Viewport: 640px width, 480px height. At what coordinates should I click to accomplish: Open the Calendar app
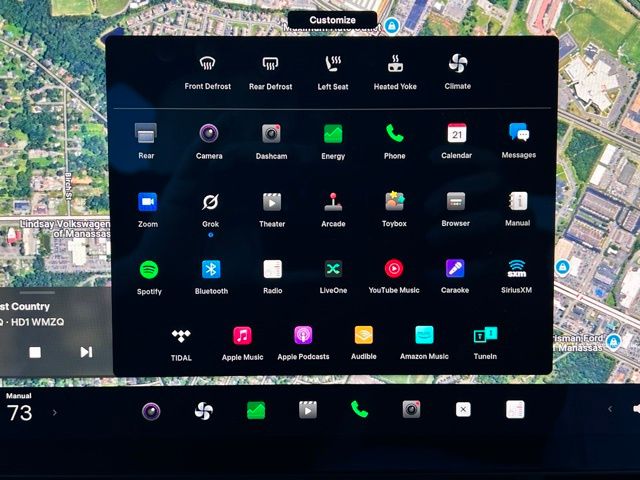pyautogui.click(x=456, y=134)
